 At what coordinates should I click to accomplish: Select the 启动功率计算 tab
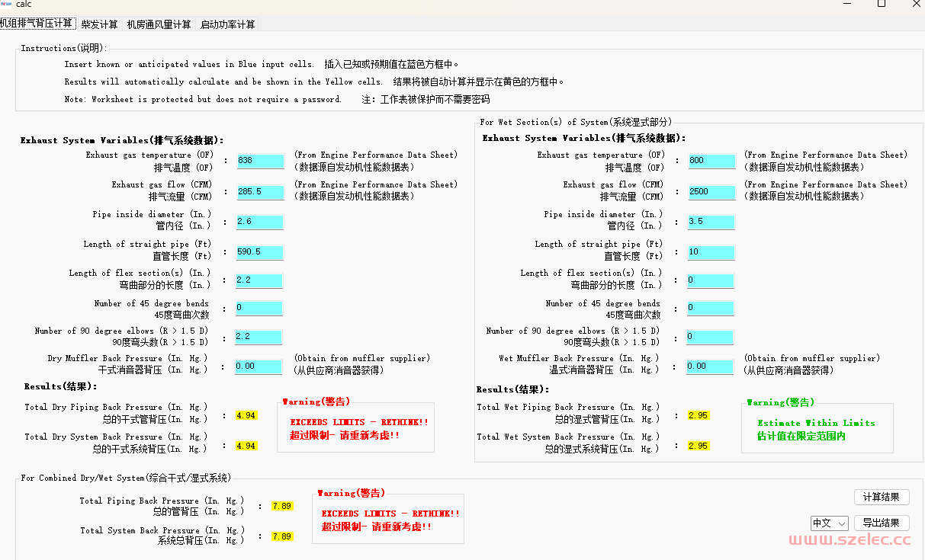227,24
